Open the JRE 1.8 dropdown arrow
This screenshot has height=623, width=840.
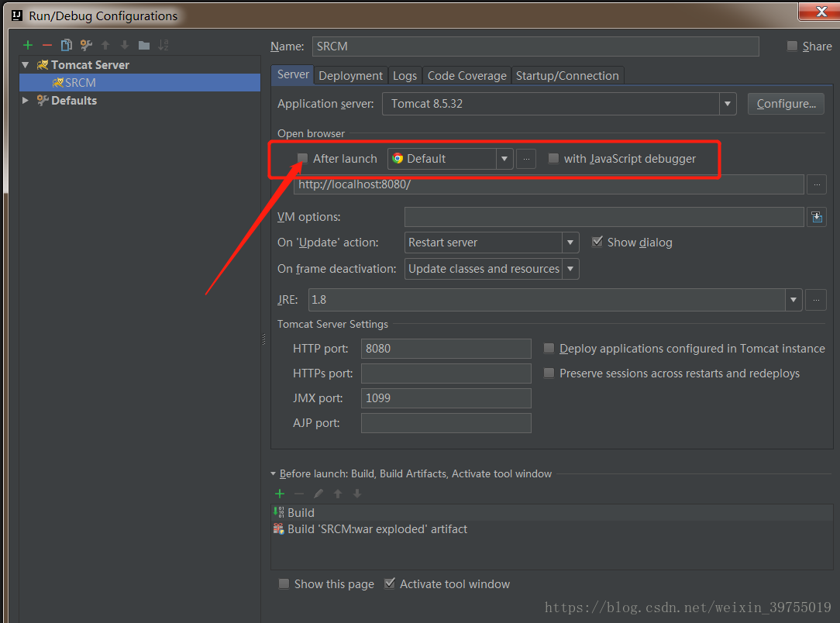[793, 300]
